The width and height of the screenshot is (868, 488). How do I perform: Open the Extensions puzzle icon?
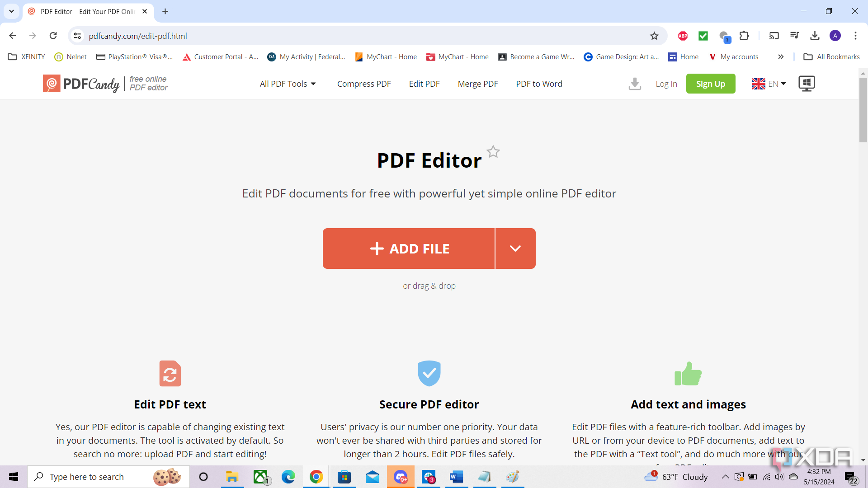tap(744, 36)
